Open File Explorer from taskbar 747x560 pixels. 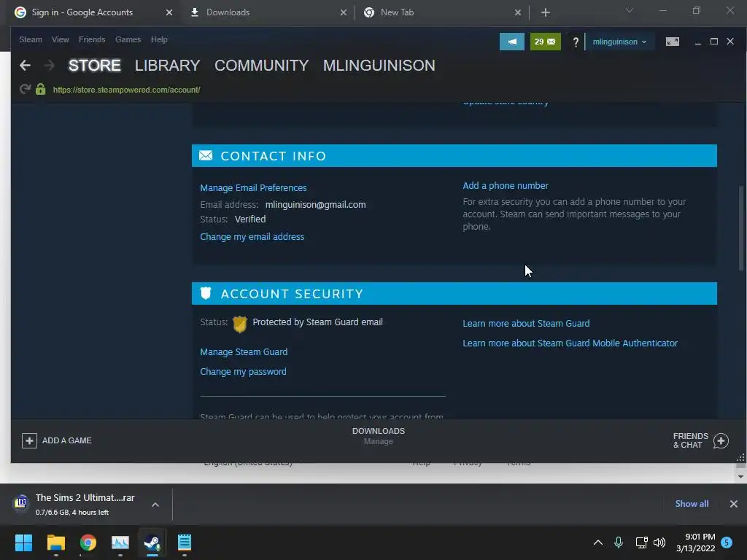tap(55, 542)
